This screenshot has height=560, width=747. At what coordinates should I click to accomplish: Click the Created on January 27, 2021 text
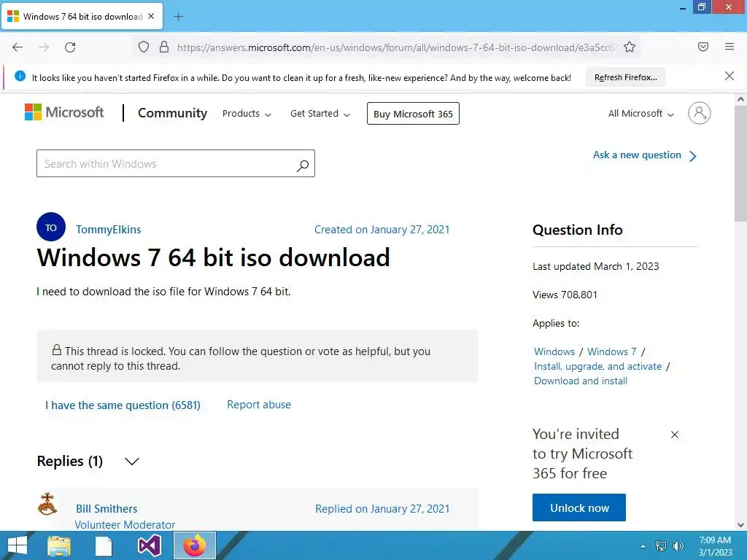[x=382, y=230]
